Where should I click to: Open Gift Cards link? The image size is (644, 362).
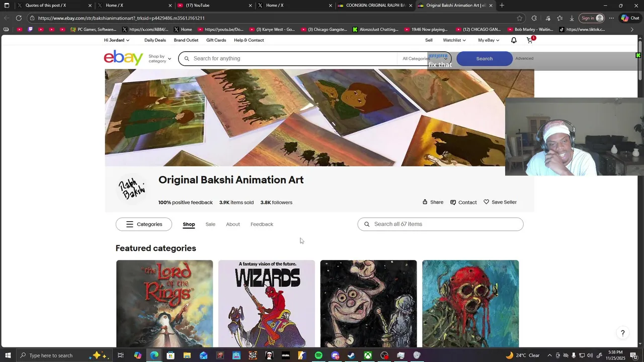pyautogui.click(x=216, y=40)
